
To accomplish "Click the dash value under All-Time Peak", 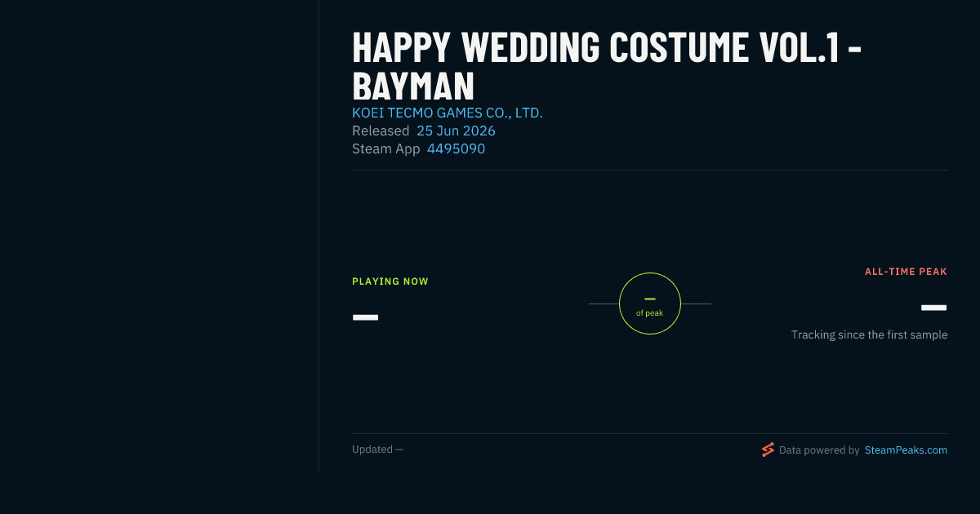I will click(933, 308).
